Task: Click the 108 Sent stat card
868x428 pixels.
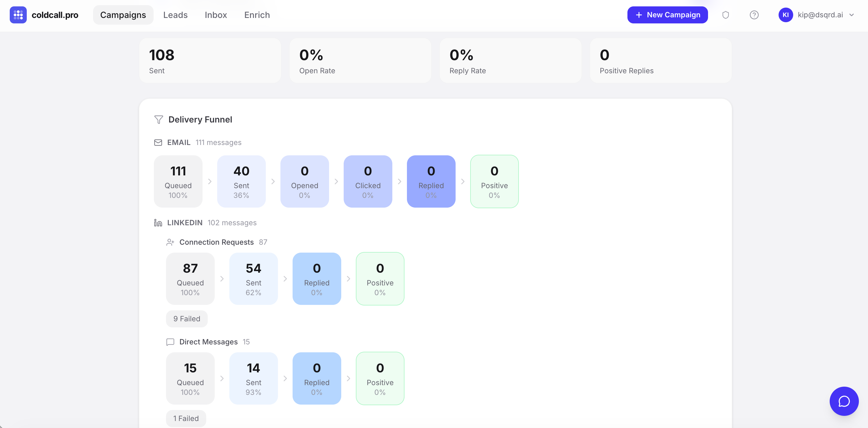Action: [x=210, y=60]
